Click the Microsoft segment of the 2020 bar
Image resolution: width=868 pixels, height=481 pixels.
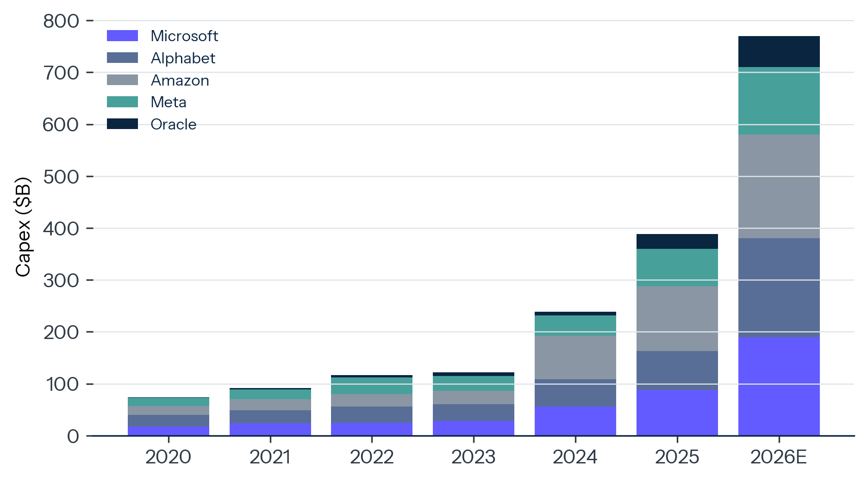coord(168,431)
